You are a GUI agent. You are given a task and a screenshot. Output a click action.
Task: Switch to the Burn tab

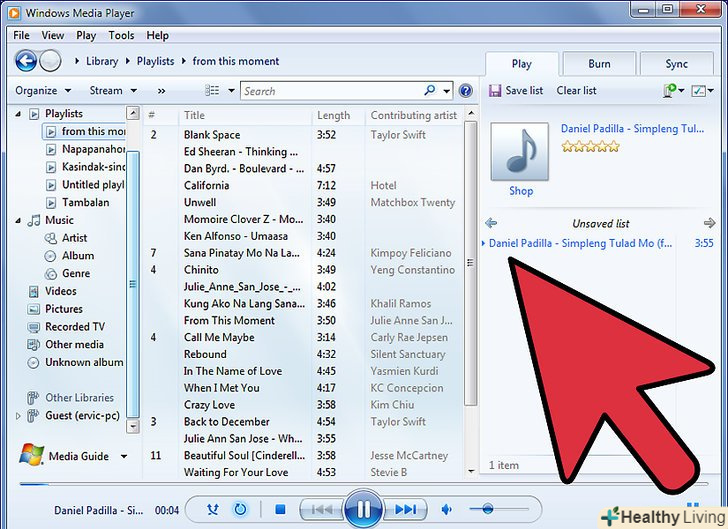point(599,64)
